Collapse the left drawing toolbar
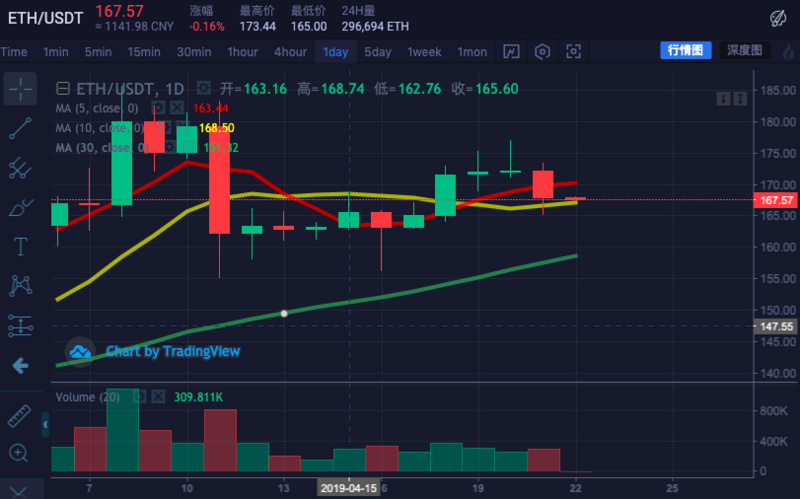Image resolution: width=800 pixels, height=499 pixels. click(44, 426)
